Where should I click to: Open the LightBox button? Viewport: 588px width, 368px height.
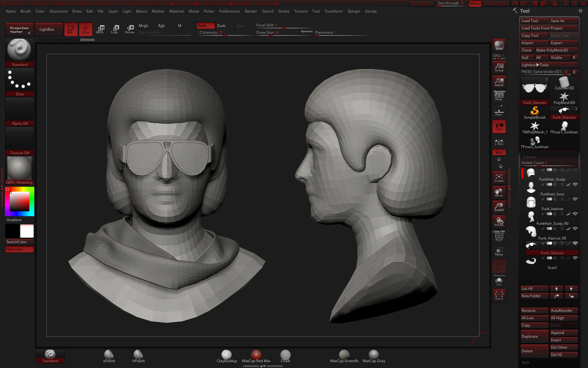click(49, 29)
